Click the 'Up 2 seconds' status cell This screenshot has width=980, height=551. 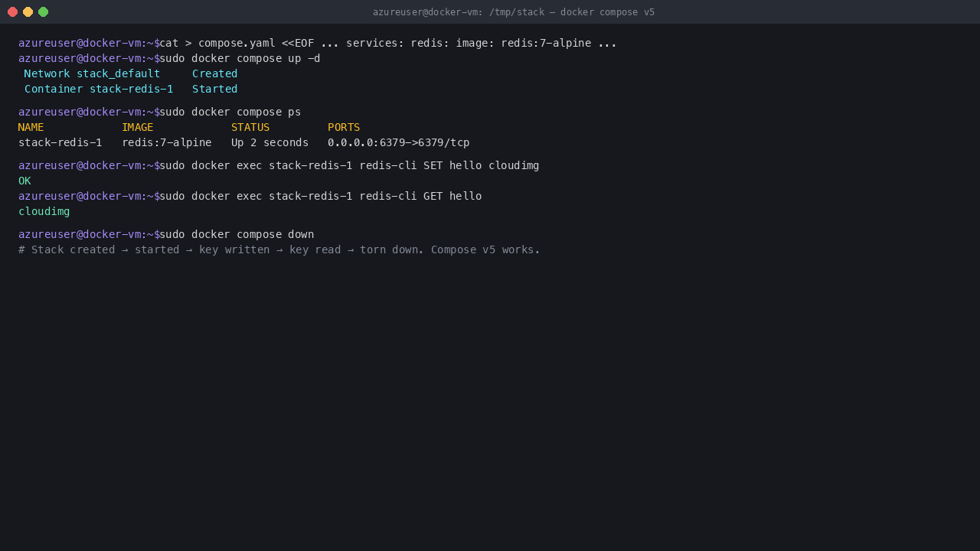[x=269, y=142]
